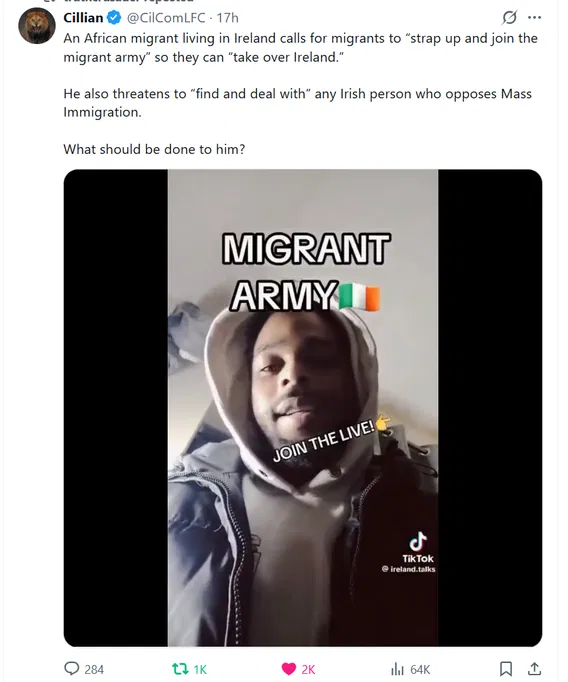Click the 64K views count
The width and height of the screenshot is (568, 682).
coord(420,669)
